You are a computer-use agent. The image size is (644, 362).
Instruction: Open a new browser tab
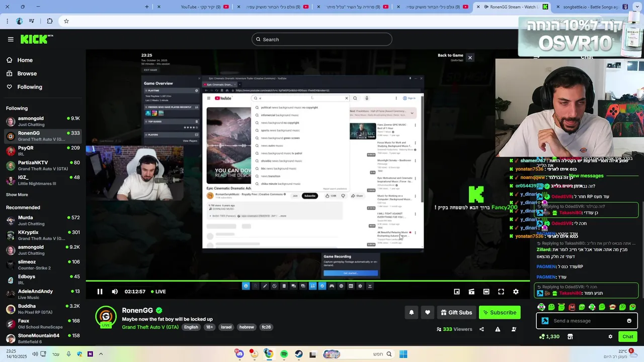[x=147, y=7]
